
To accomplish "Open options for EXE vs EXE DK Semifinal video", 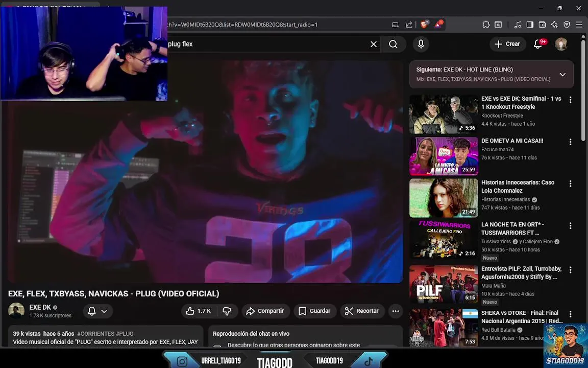I will [570, 100].
